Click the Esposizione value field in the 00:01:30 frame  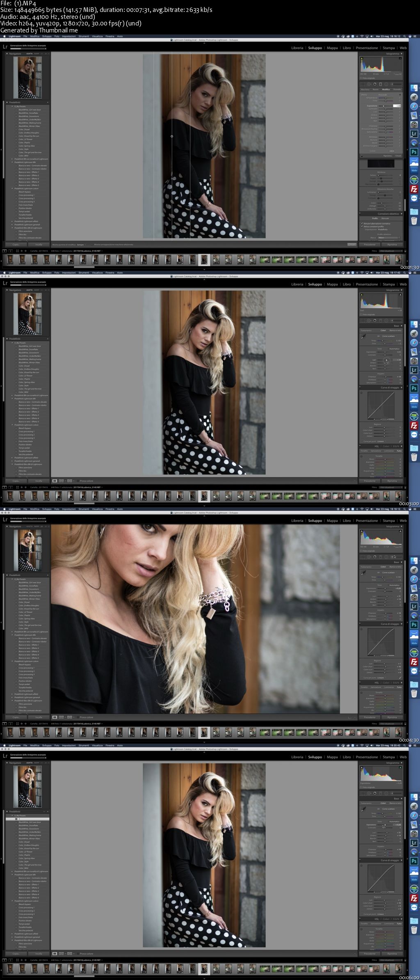[x=397, y=106]
